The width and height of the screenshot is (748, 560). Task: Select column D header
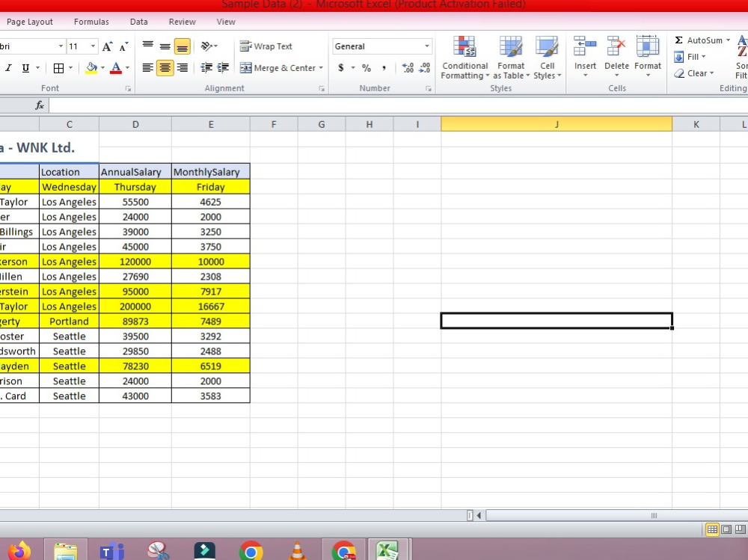pos(135,124)
